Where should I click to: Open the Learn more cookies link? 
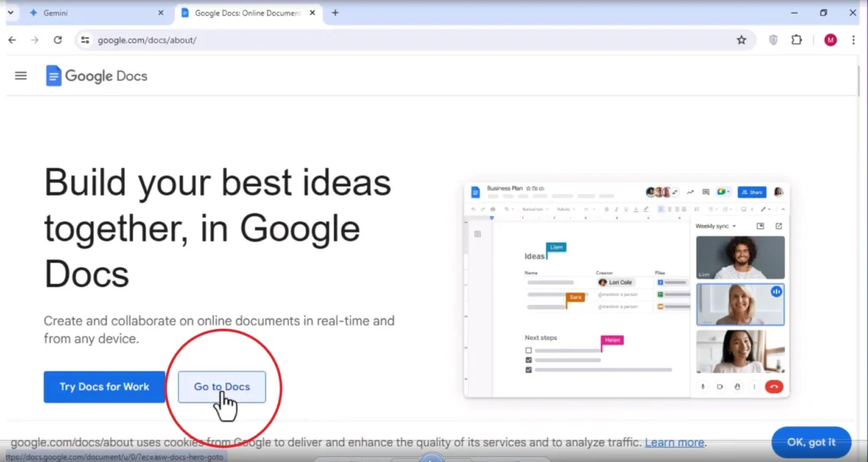pyautogui.click(x=674, y=443)
